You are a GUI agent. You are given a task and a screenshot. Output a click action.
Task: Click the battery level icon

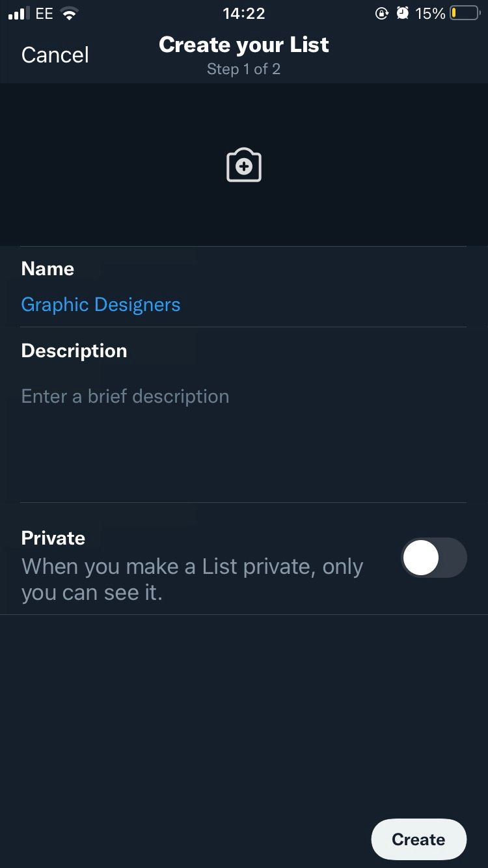(x=464, y=14)
